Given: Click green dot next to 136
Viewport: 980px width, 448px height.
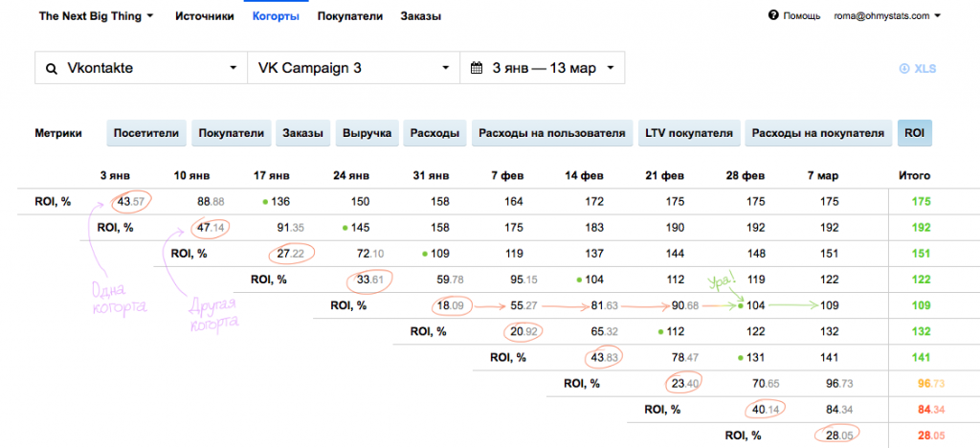Looking at the screenshot, I should pos(266,202).
